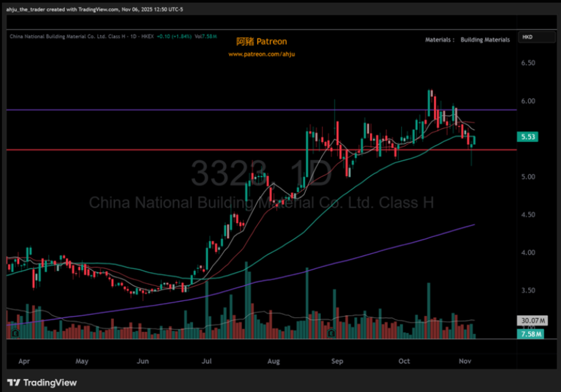Click the China National Building Material symbol title
This screenshot has height=392, width=561.
coord(67,37)
